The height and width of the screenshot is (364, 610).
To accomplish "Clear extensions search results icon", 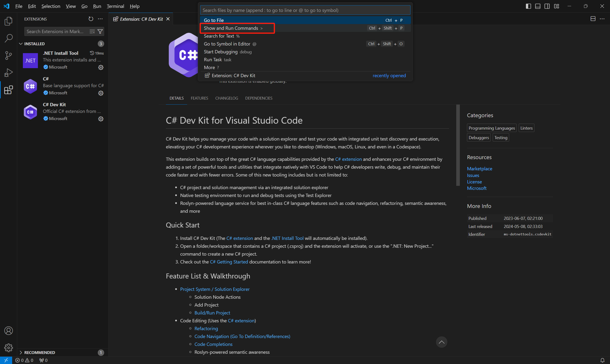I will pos(92,31).
